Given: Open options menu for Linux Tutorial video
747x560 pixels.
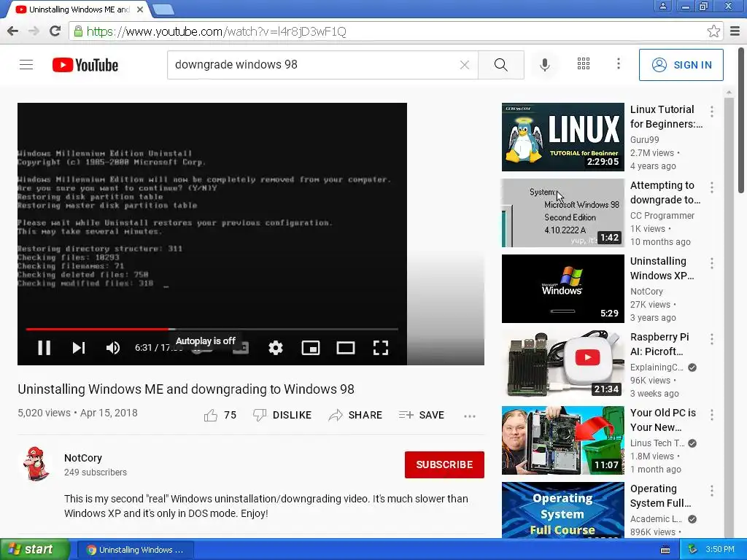Looking at the screenshot, I should (712, 112).
